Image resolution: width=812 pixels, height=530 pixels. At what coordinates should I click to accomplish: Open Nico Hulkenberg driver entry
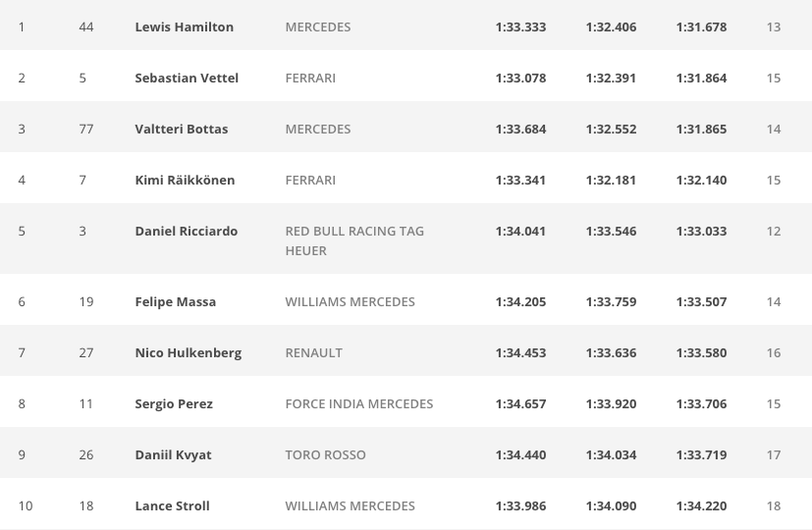[x=188, y=353]
